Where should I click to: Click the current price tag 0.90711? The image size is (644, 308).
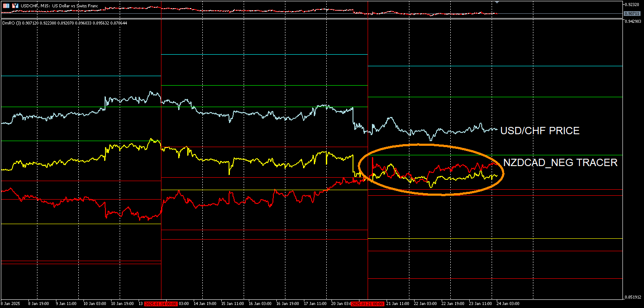click(631, 14)
